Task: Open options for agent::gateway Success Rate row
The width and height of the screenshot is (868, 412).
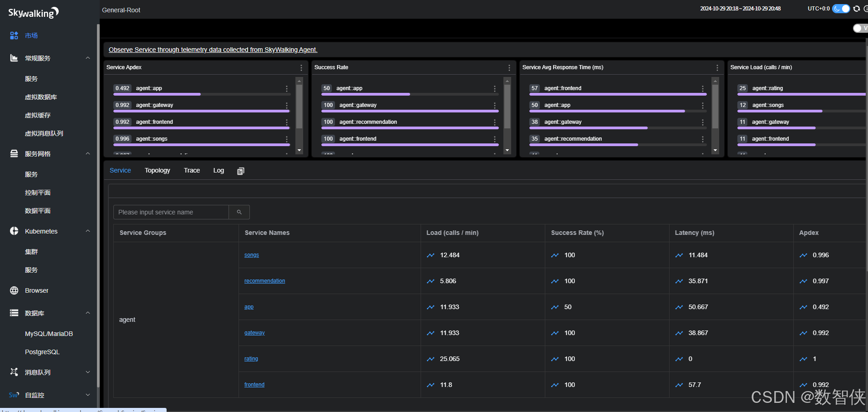Action: (495, 105)
